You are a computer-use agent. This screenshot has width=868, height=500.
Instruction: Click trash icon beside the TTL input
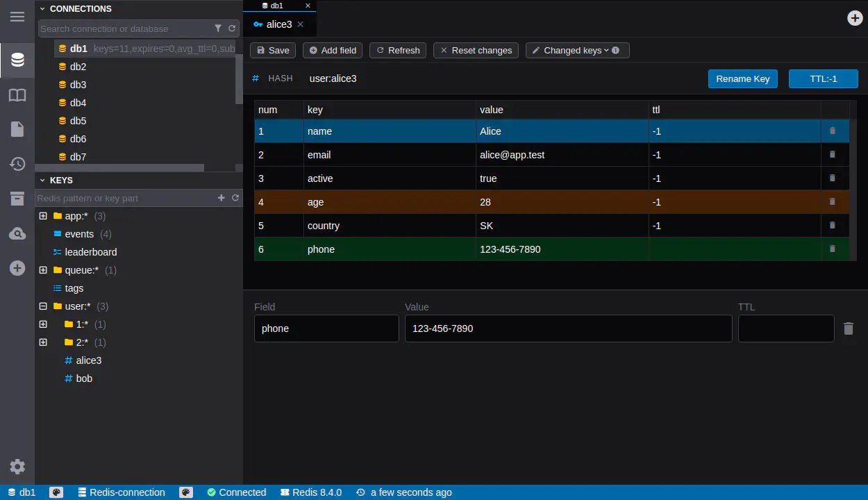[849, 328]
